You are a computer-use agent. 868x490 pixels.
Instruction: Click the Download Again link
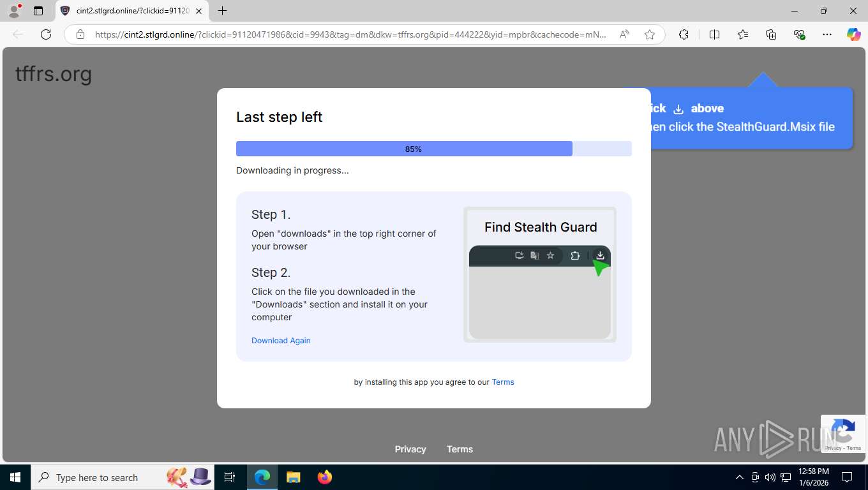(281, 341)
